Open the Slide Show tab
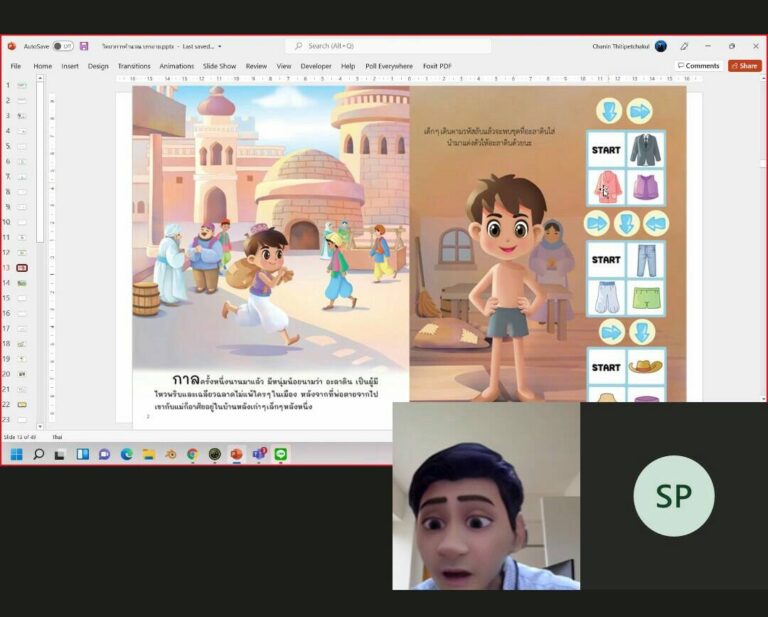 pos(220,66)
